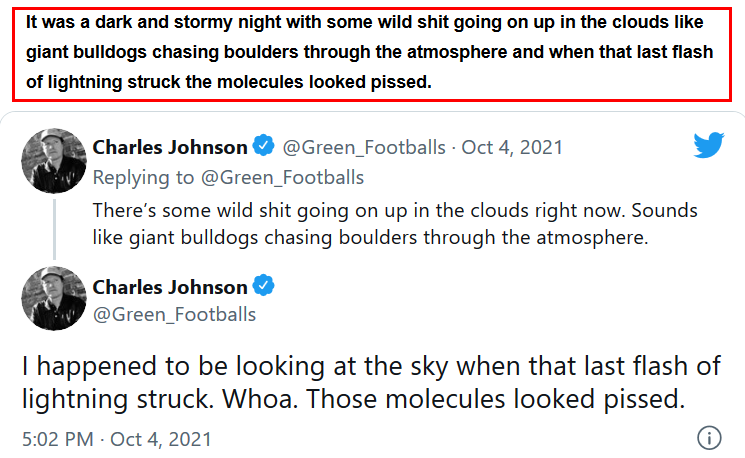The height and width of the screenshot is (458, 745).
Task: Open Charles Johnson name in top tweet
Action: click(170, 147)
